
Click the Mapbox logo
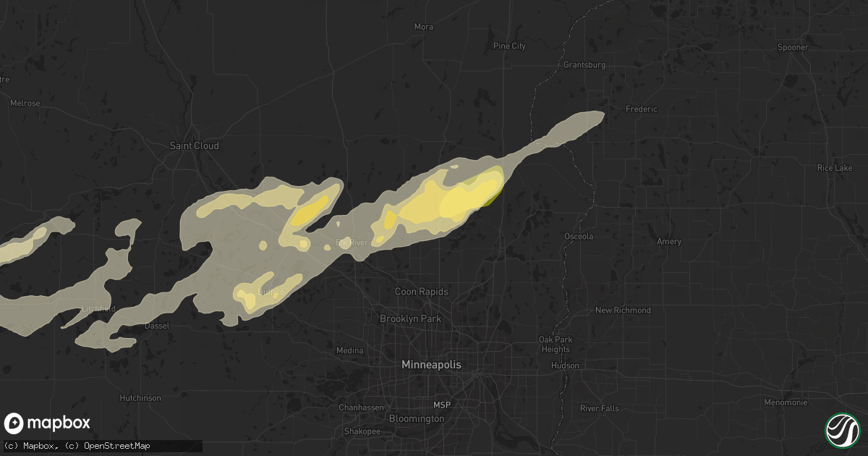click(x=47, y=423)
